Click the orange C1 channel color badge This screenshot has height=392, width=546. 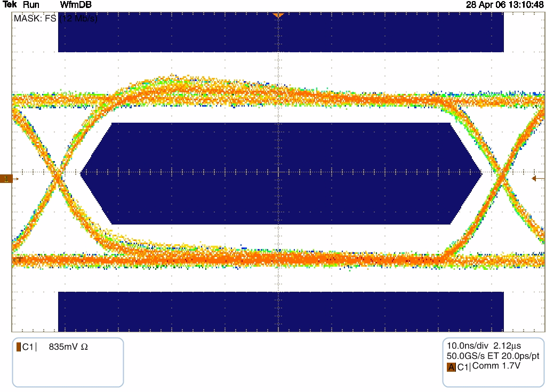tap(19, 347)
